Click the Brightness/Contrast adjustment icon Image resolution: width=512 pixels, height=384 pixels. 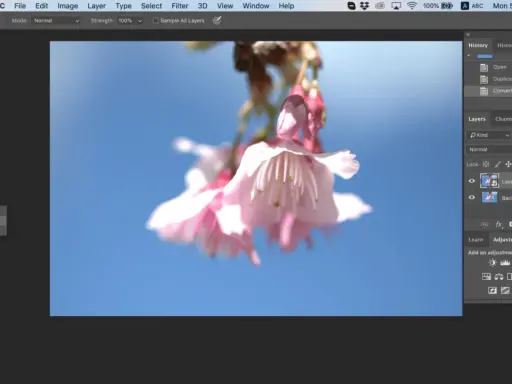point(492,263)
